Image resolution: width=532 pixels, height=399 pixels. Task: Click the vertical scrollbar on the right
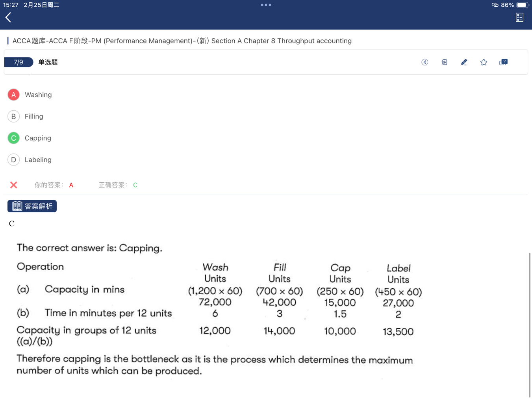(x=529, y=325)
